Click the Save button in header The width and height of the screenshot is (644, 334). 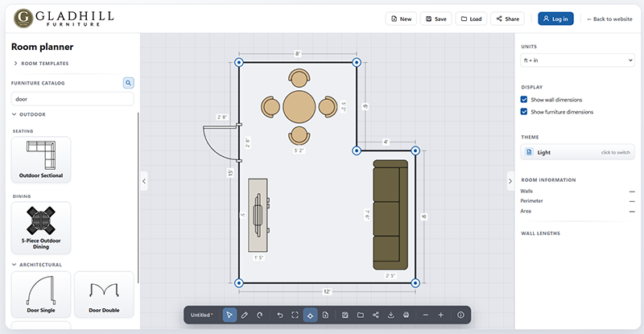(x=436, y=19)
